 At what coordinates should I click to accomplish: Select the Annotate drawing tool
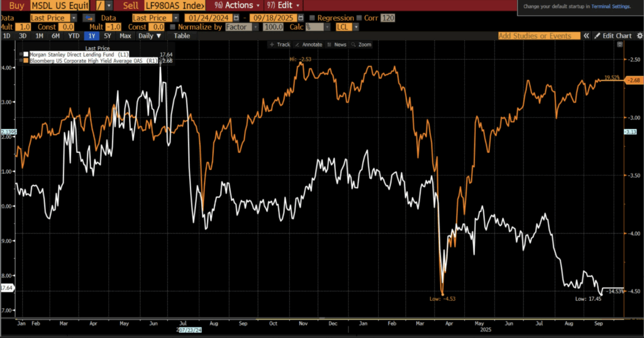coord(308,45)
